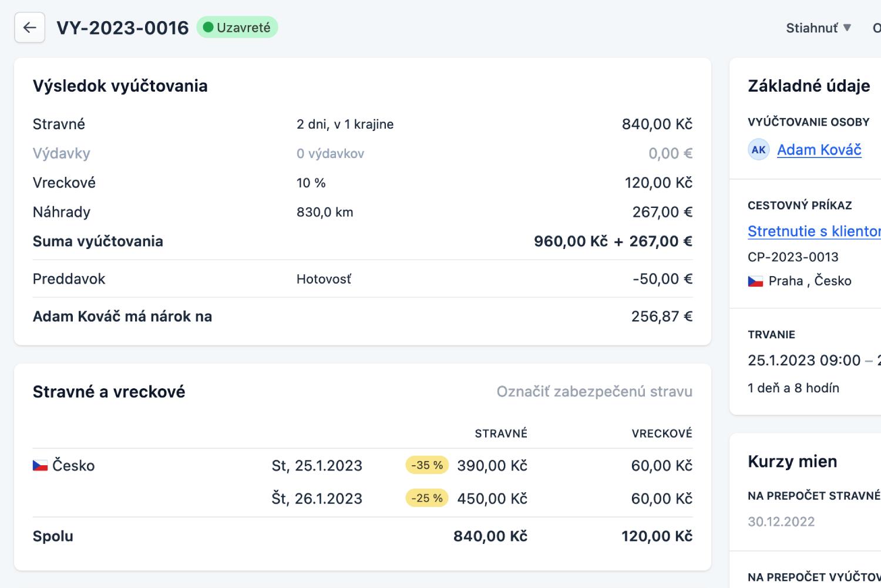
Task: Open the Stretnutie s klientom travel order
Action: point(813,231)
